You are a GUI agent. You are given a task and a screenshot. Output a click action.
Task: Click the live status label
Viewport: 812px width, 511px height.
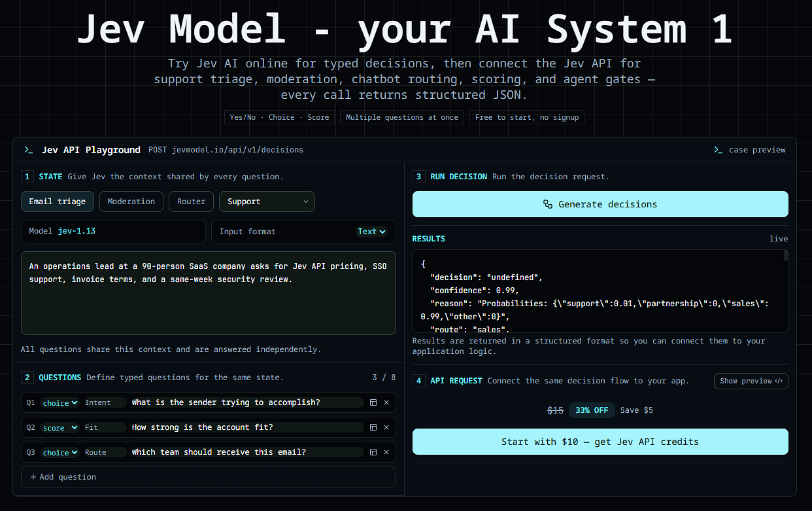(x=779, y=239)
